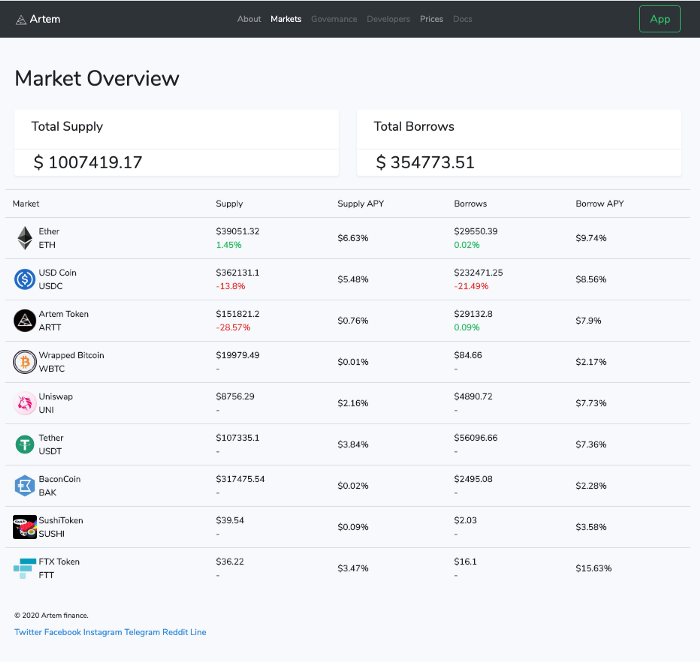Open the Docs nav item

pos(462,19)
